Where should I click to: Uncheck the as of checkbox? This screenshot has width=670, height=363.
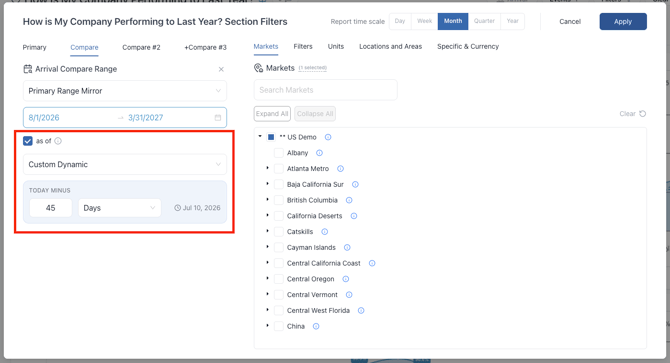tap(28, 141)
